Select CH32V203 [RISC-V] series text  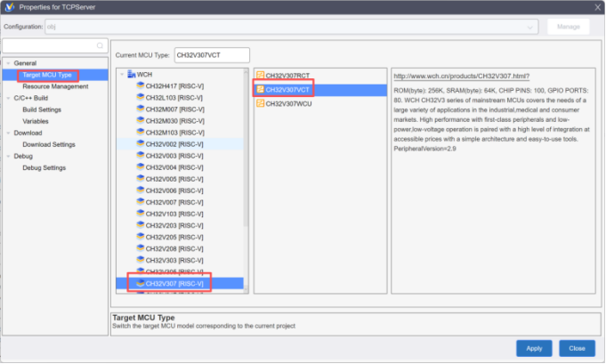point(174,225)
